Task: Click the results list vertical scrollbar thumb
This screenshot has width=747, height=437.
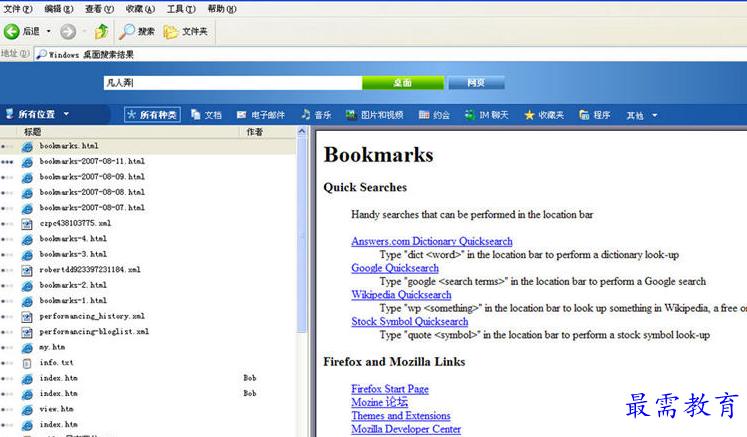Action: [x=302, y=234]
